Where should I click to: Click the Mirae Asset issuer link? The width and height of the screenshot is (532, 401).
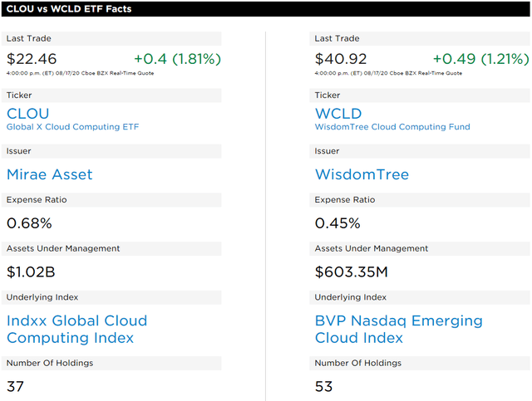coord(50,174)
